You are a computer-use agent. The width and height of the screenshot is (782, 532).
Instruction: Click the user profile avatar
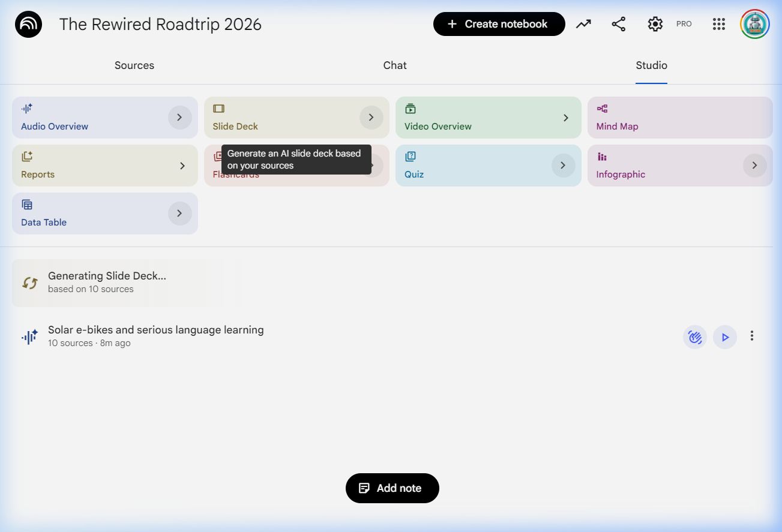754,24
